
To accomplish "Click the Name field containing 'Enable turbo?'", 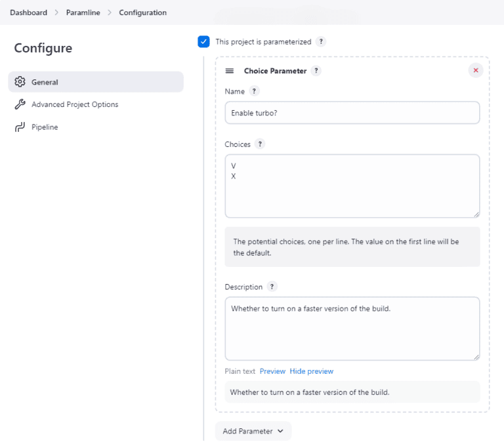I will pyautogui.click(x=352, y=113).
